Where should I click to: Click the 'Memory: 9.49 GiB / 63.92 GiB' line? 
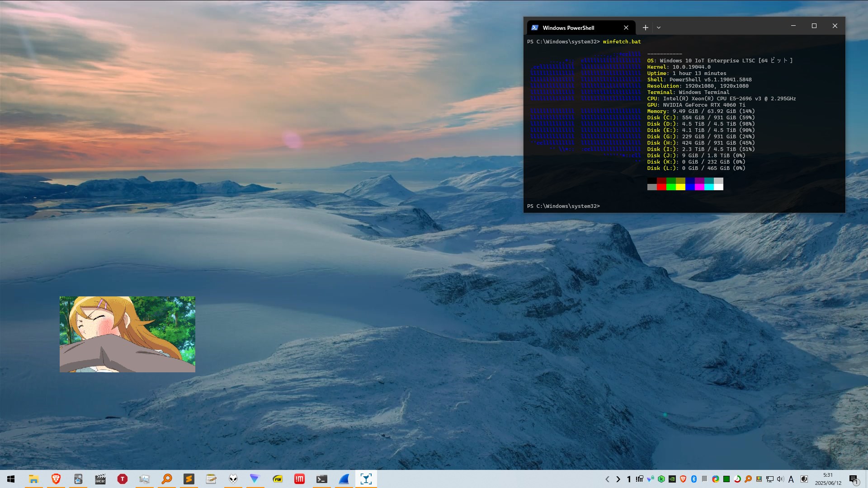701,111
